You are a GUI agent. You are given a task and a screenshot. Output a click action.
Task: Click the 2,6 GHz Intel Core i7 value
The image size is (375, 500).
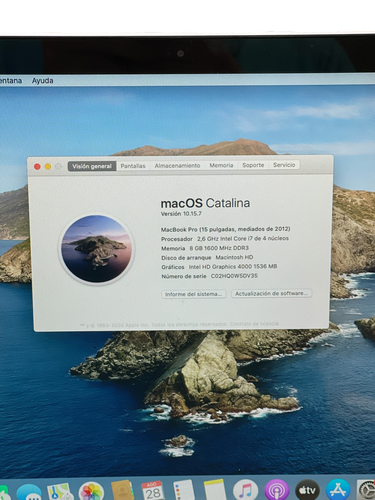pyautogui.click(x=243, y=238)
